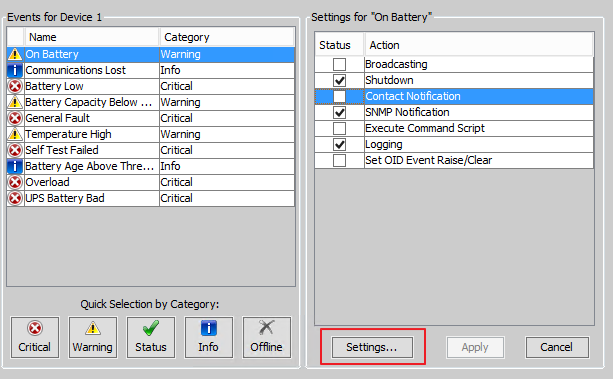Screen dimensions: 613x379
Task: Click the Shutdown action name
Action: point(389,80)
